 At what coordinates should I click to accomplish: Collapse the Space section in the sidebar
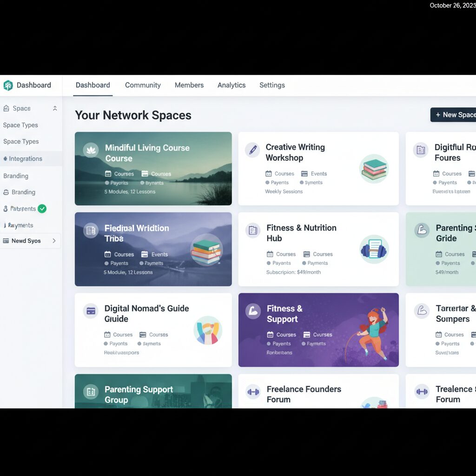pyautogui.click(x=55, y=108)
